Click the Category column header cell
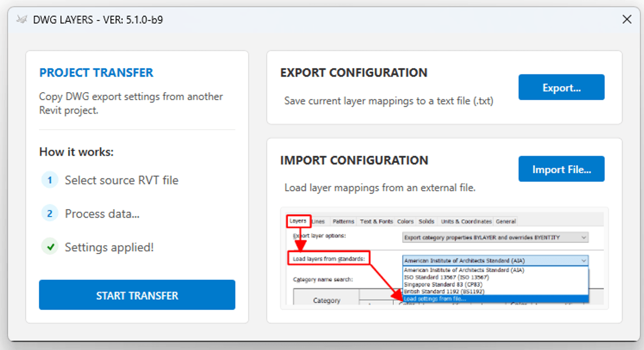The image size is (644, 350). click(326, 301)
